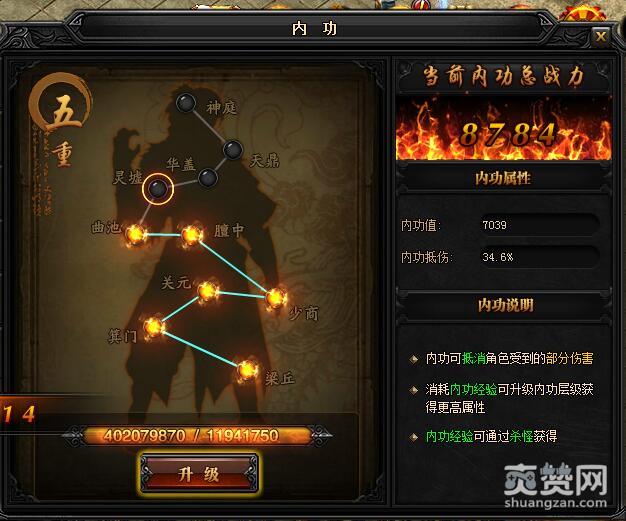Viewport: 626px width, 521px height.
Task: Click the 8784 total combat power display
Action: [x=507, y=135]
